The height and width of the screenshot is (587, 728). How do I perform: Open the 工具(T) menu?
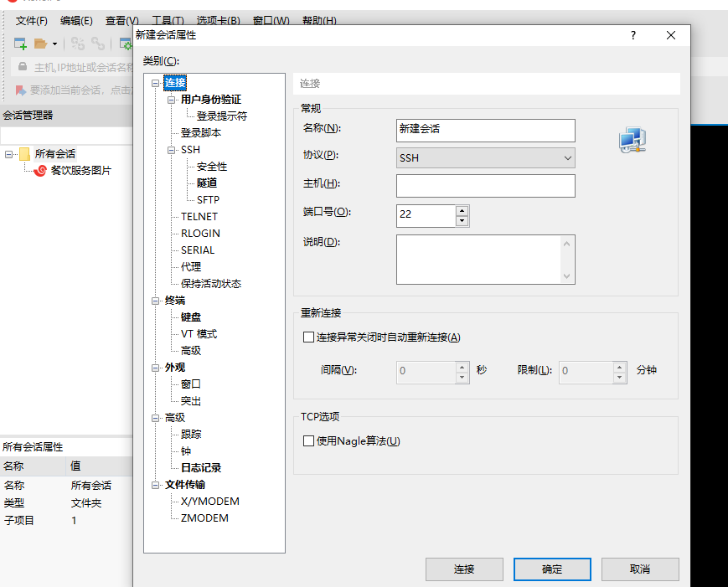[168, 21]
